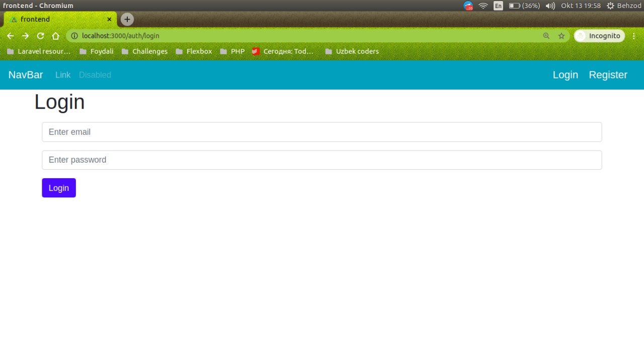The height and width of the screenshot is (362, 644).
Task: Open the clock showing Okt 13 19:58
Action: pyautogui.click(x=581, y=6)
